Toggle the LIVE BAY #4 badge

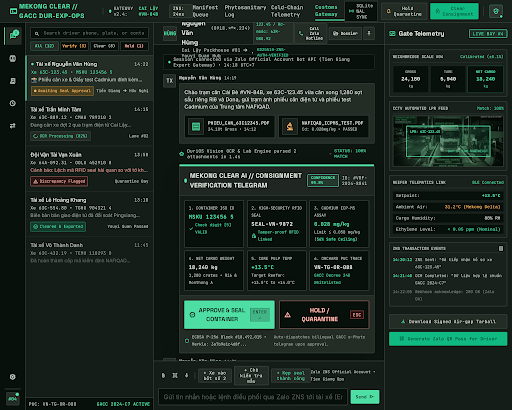(x=488, y=34)
